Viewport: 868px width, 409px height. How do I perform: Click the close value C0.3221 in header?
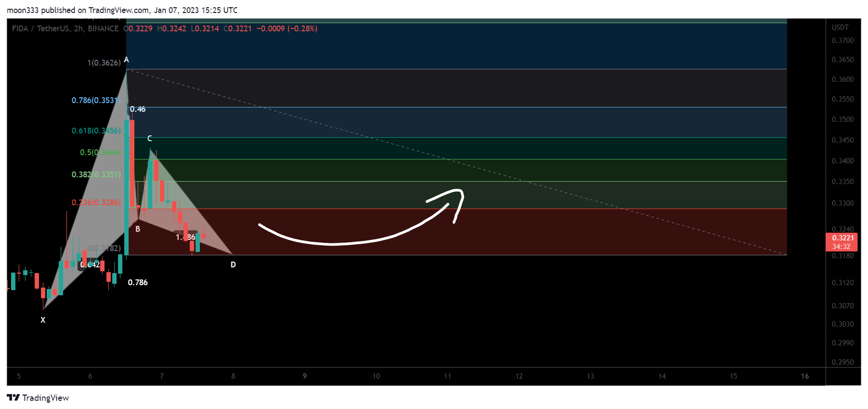click(237, 28)
